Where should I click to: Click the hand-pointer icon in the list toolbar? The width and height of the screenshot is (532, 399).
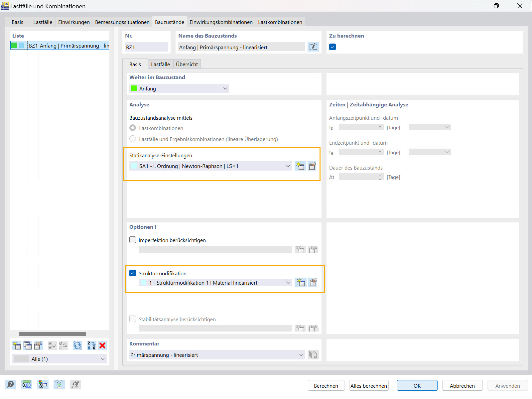pyautogui.click(x=39, y=345)
